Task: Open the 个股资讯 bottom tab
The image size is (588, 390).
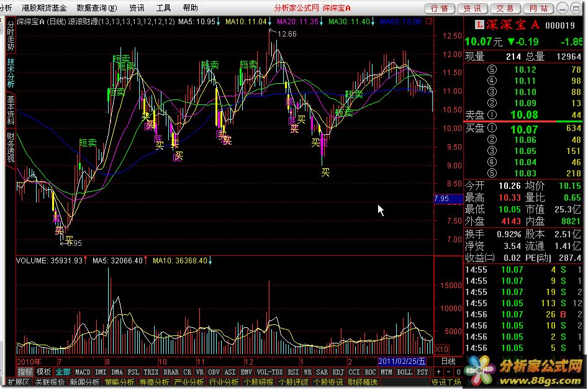Action: (x=328, y=382)
